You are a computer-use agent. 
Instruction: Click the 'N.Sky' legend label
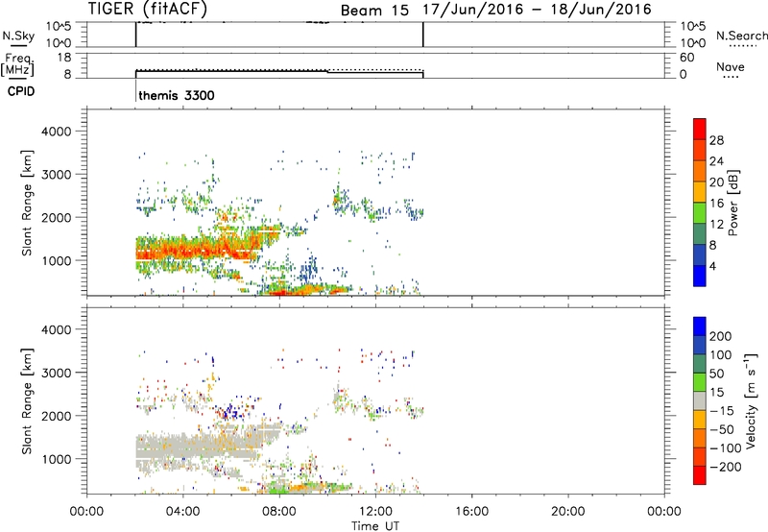click(x=18, y=36)
